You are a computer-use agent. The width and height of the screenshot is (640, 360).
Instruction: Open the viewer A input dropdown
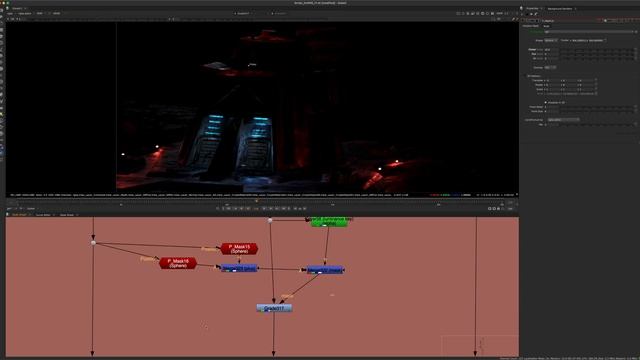tap(243, 13)
